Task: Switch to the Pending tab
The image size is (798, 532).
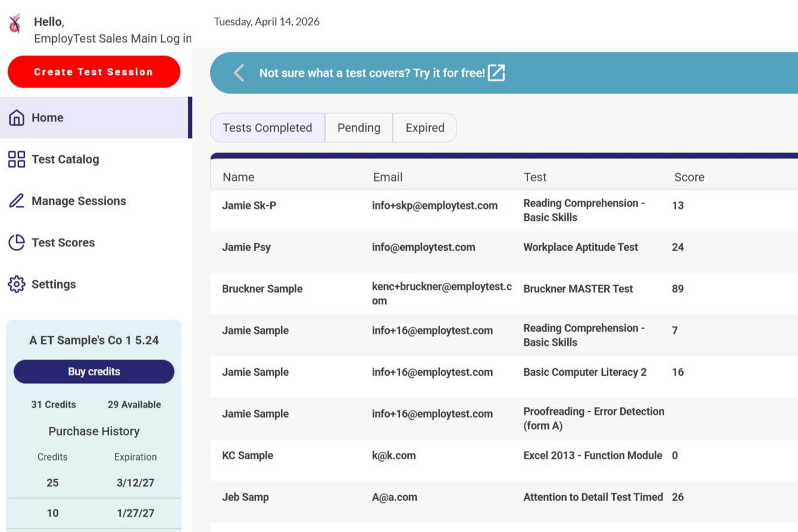Action: pyautogui.click(x=359, y=128)
